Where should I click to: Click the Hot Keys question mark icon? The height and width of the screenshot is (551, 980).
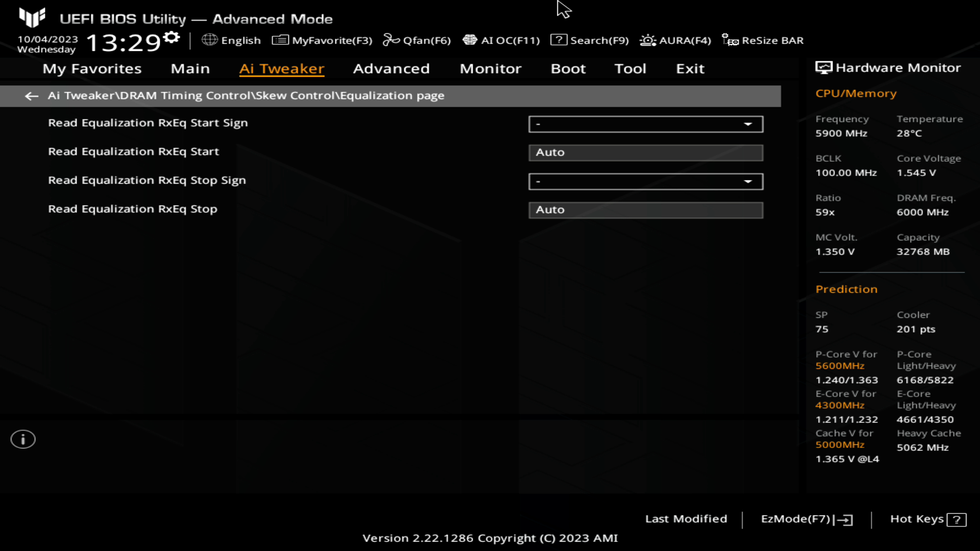957,520
